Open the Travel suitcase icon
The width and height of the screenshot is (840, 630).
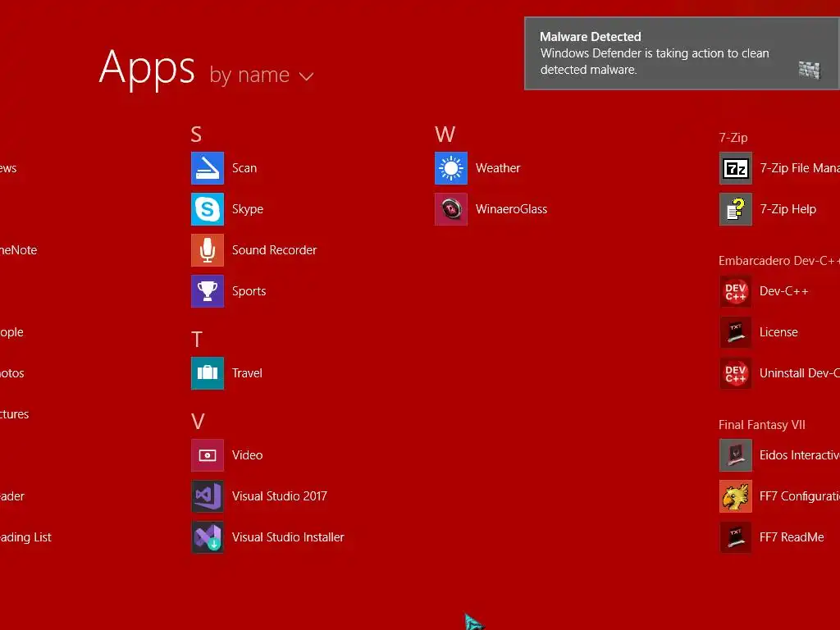208,373
